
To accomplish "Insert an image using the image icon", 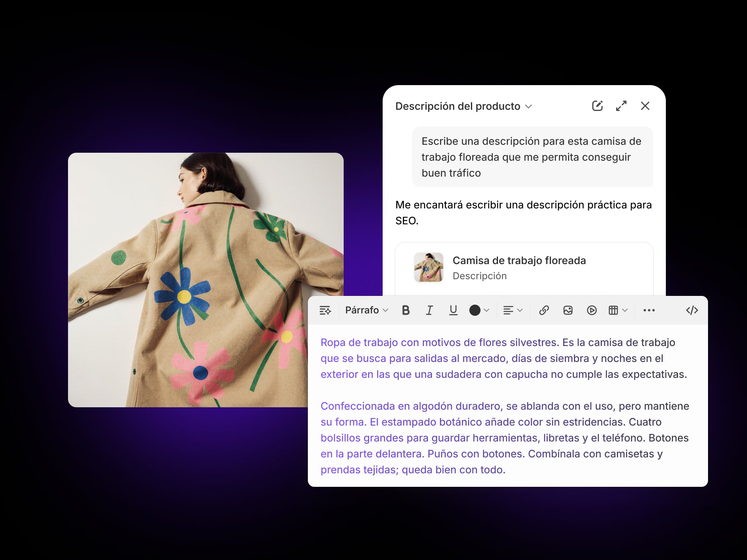I will click(568, 310).
